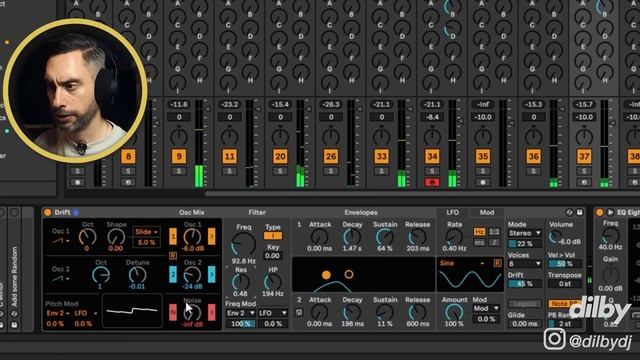Select LFO synced note rate mode
This screenshot has height=360, width=640.
tap(494, 242)
